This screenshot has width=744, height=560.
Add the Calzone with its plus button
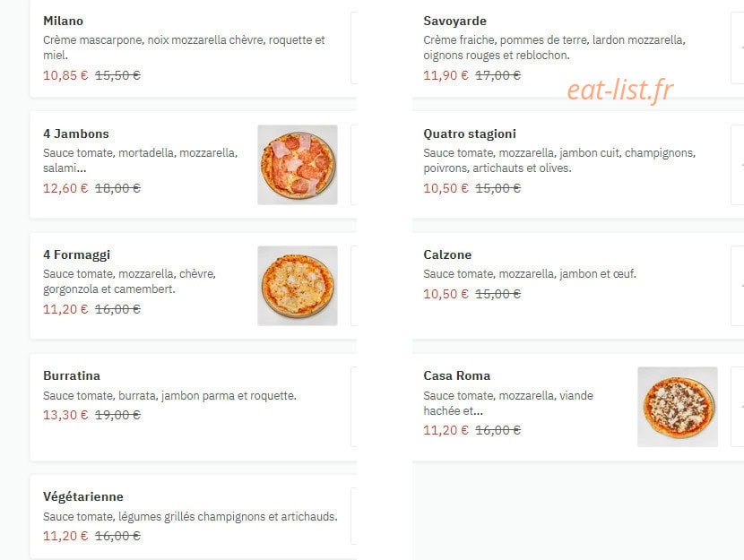click(738, 286)
